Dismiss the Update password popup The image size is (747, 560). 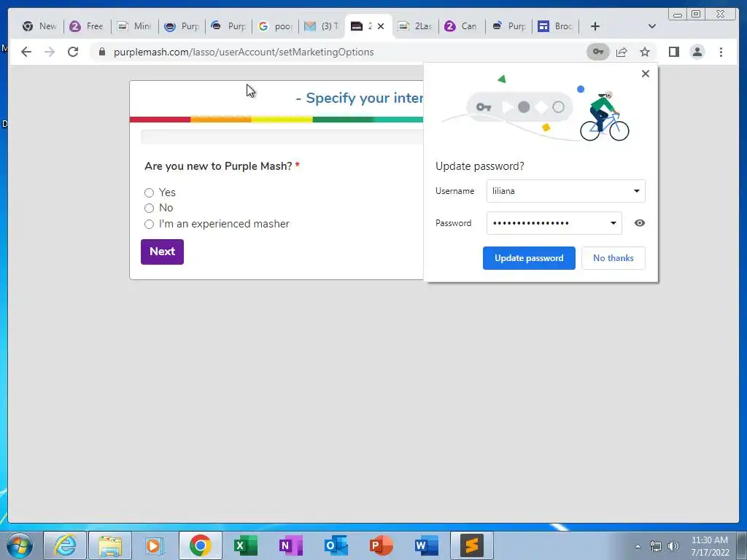click(x=646, y=74)
